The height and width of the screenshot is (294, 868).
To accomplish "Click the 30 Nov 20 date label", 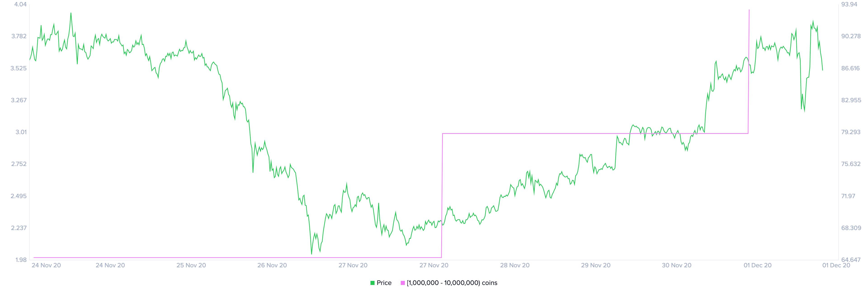I will (676, 265).
